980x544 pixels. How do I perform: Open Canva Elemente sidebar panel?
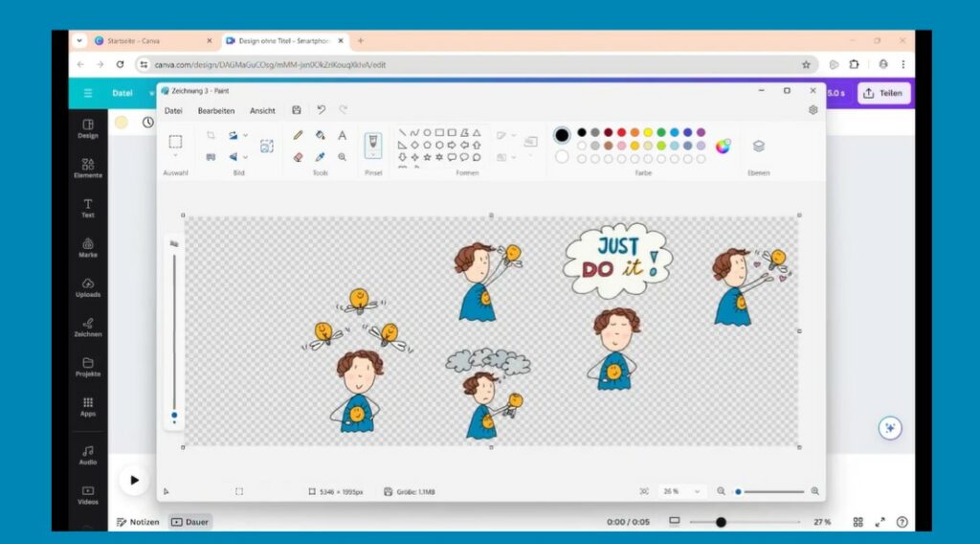click(88, 169)
